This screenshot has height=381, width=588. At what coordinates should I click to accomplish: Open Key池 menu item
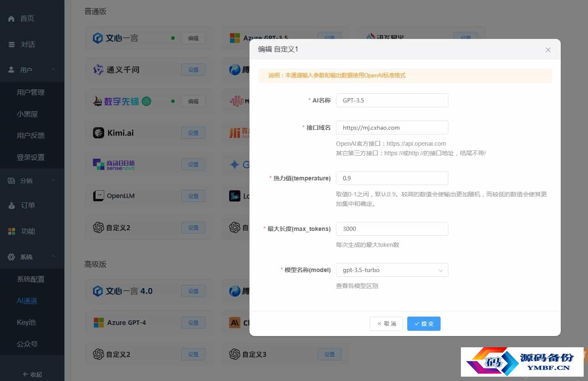(x=26, y=323)
